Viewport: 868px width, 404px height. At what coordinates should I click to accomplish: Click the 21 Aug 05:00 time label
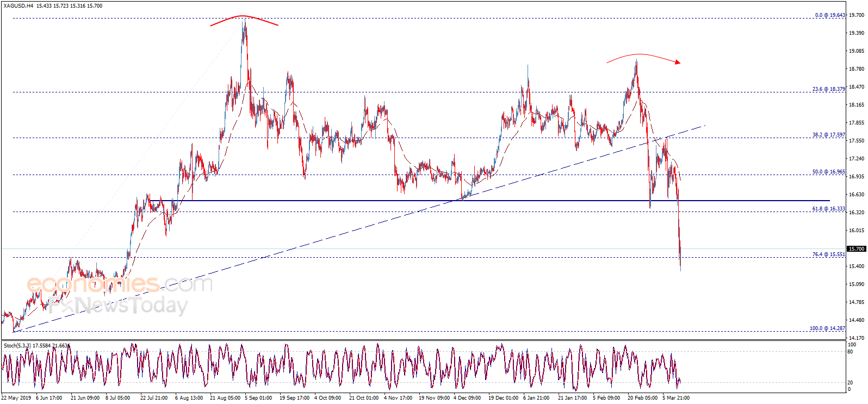(x=225, y=398)
